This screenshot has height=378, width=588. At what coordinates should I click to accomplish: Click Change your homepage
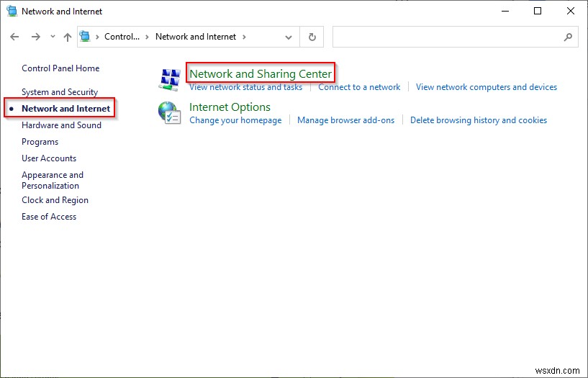click(x=235, y=120)
